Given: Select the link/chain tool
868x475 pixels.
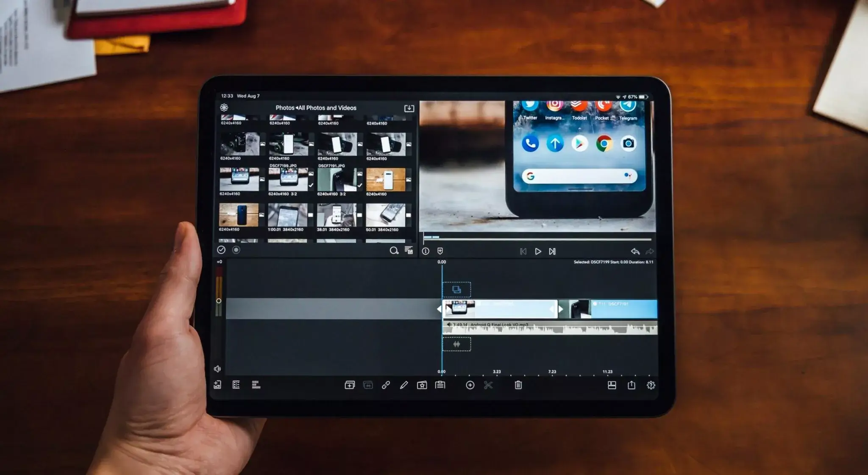Looking at the screenshot, I should [x=384, y=384].
